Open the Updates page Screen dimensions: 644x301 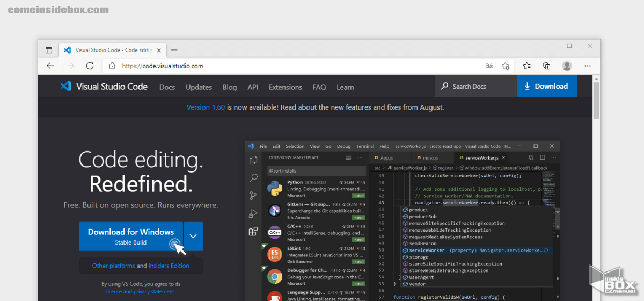click(199, 87)
